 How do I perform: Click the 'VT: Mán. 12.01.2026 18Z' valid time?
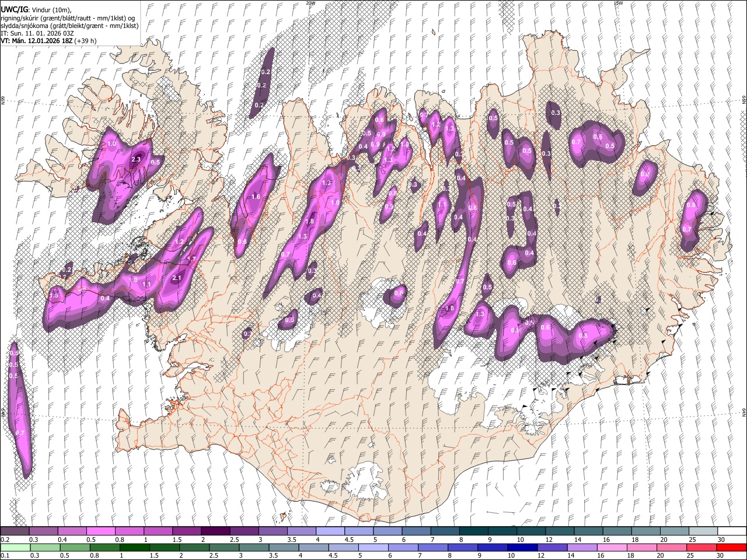coord(37,41)
